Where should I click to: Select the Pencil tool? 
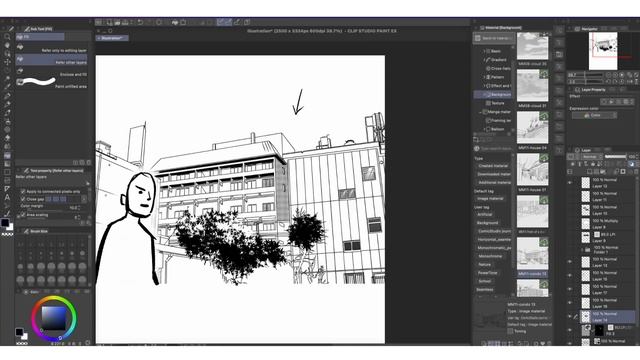click(x=7, y=104)
